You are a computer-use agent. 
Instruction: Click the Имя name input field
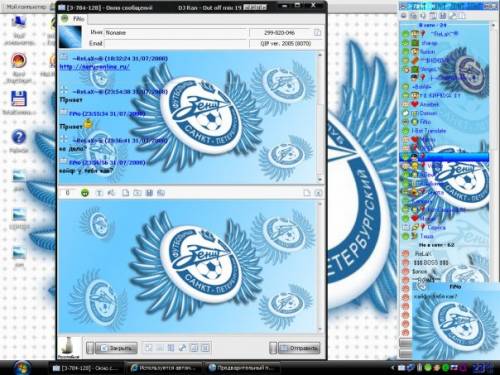coord(176,32)
